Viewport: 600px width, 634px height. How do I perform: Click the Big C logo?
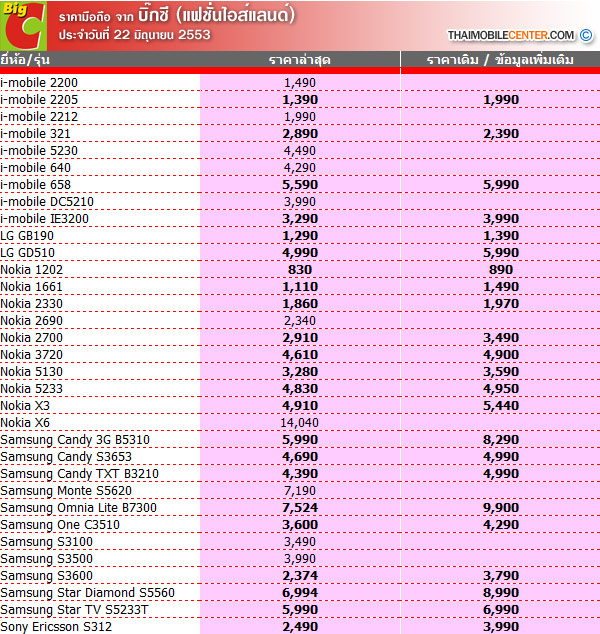point(23,25)
